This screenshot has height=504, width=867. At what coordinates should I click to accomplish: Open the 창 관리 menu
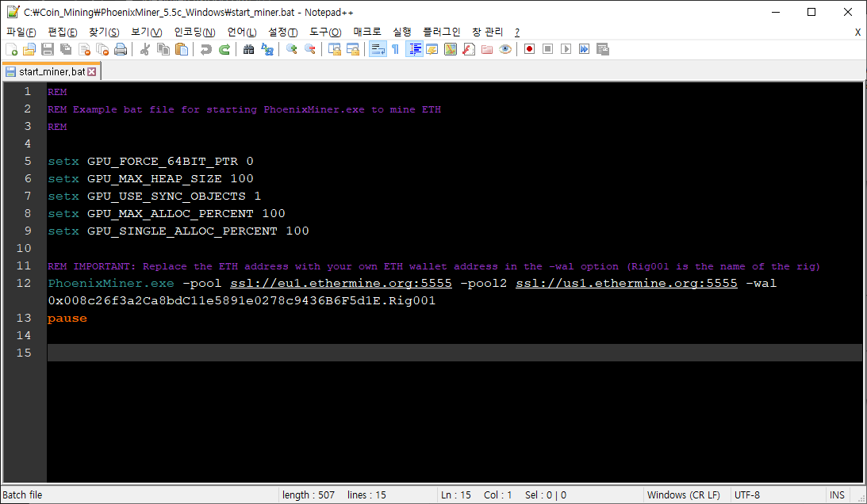[487, 32]
